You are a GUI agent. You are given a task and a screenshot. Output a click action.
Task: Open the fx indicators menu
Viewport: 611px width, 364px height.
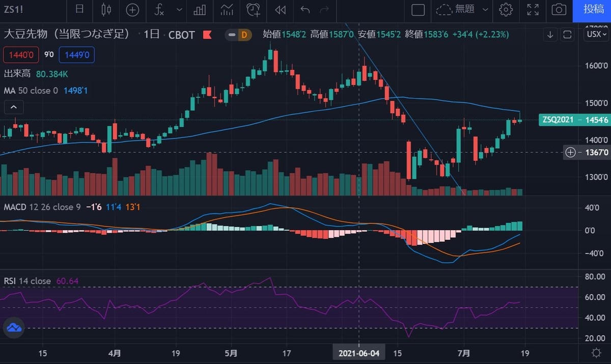pos(160,9)
